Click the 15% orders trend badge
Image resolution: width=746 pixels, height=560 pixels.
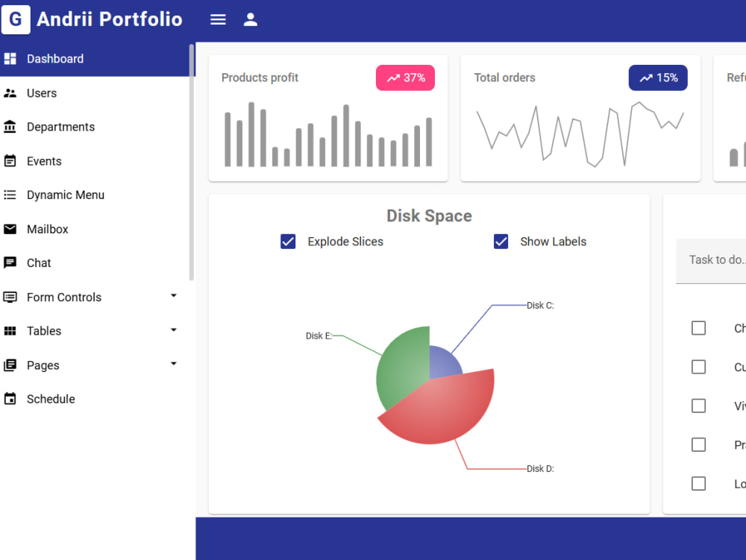tap(658, 78)
